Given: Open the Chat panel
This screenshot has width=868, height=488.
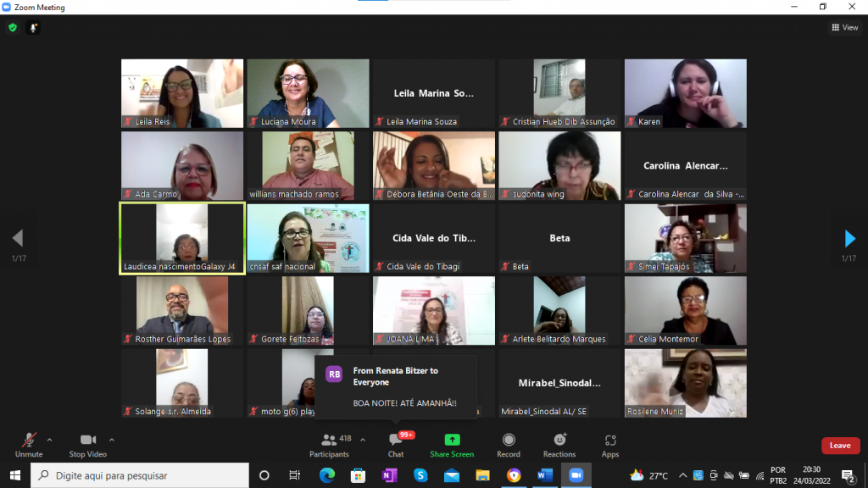Looking at the screenshot, I should [x=395, y=444].
